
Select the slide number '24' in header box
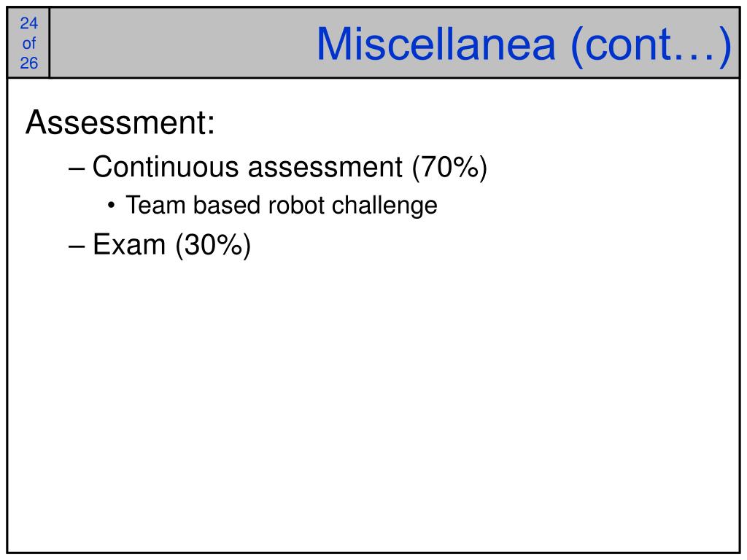coord(28,23)
